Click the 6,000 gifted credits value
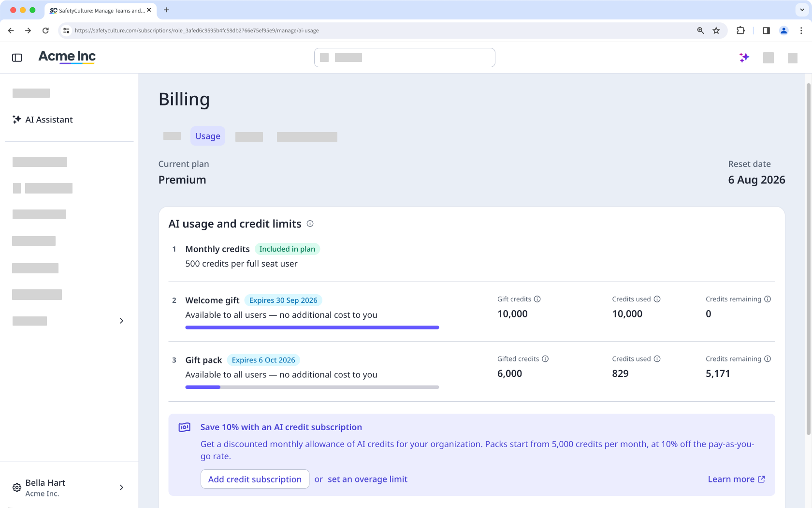 (509, 374)
